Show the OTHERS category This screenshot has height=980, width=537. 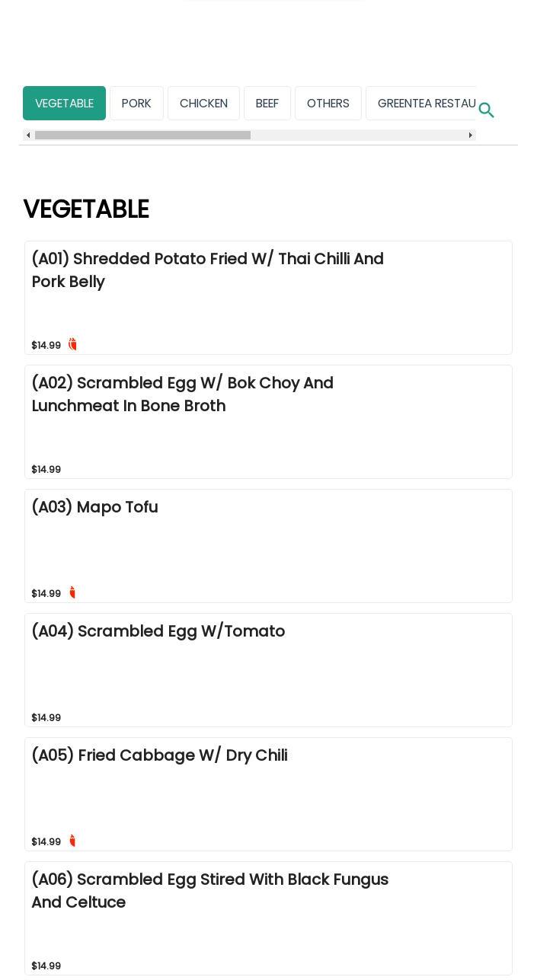click(x=328, y=104)
